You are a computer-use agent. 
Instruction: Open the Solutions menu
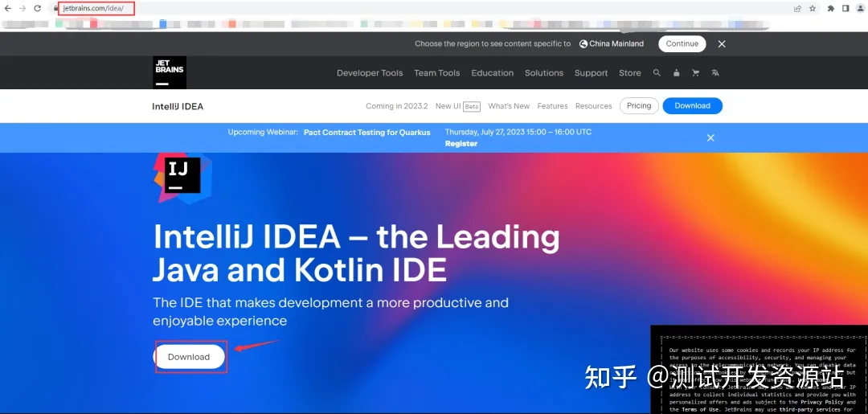coord(544,73)
